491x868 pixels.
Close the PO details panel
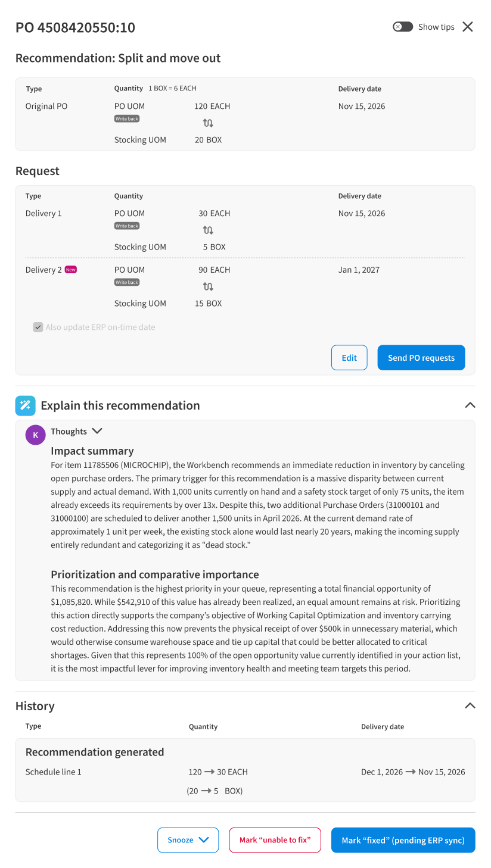point(468,27)
